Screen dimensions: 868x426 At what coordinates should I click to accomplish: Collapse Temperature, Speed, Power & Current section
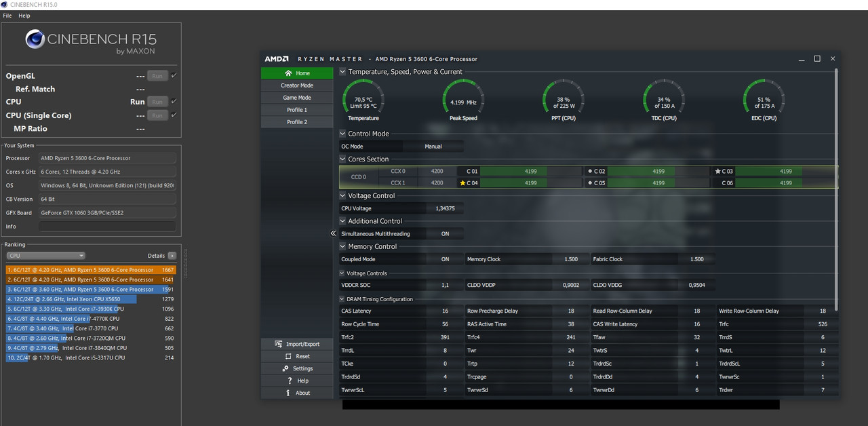342,72
